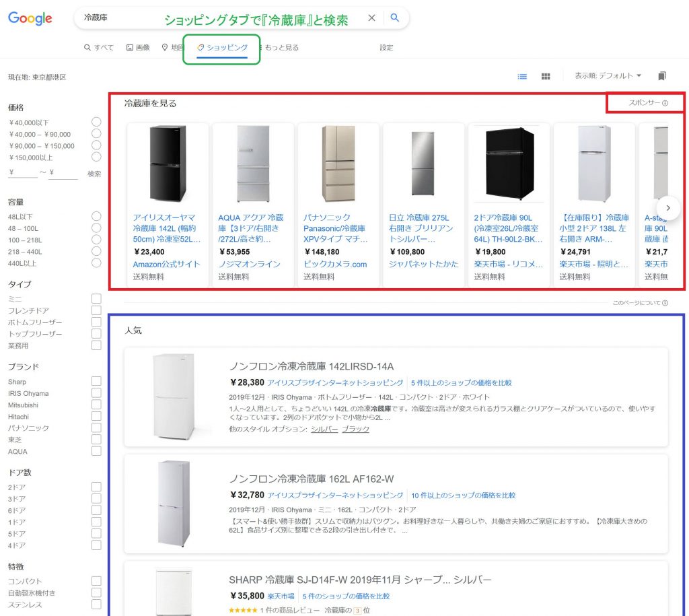Click the Google logo
The image size is (689, 616).
(x=30, y=18)
